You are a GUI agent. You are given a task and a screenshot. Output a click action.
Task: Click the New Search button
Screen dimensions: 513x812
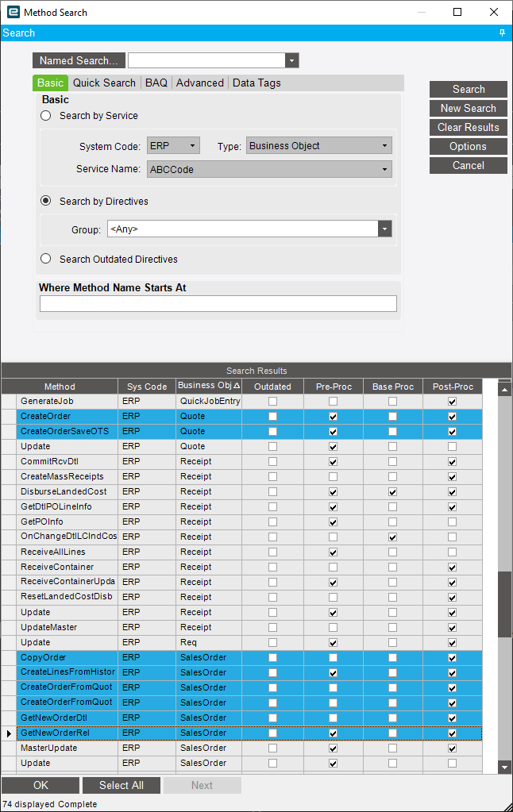(469, 108)
